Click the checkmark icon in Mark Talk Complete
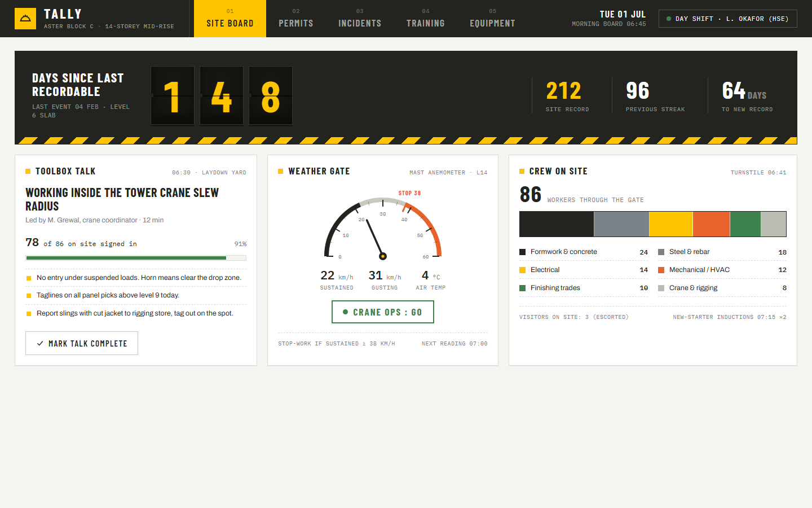 pyautogui.click(x=40, y=343)
